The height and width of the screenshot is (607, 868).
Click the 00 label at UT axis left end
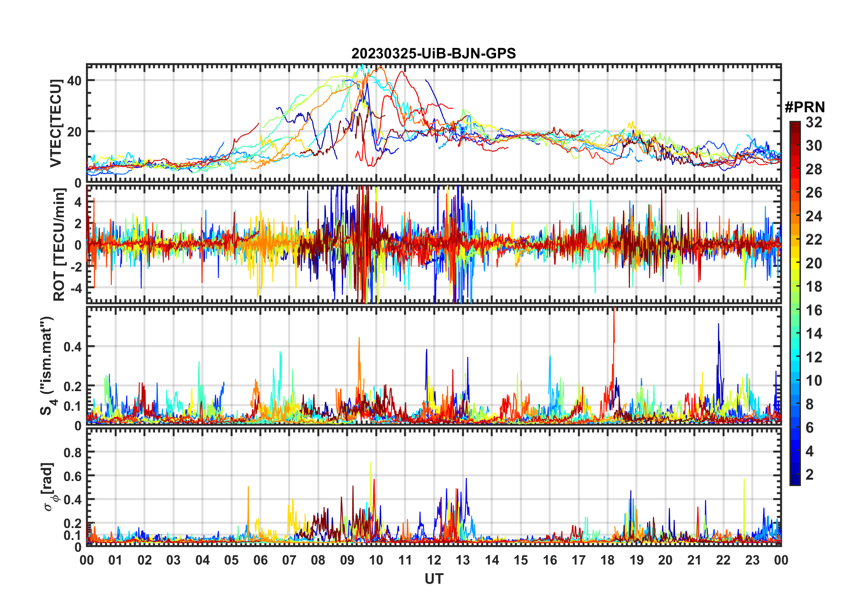[87, 560]
